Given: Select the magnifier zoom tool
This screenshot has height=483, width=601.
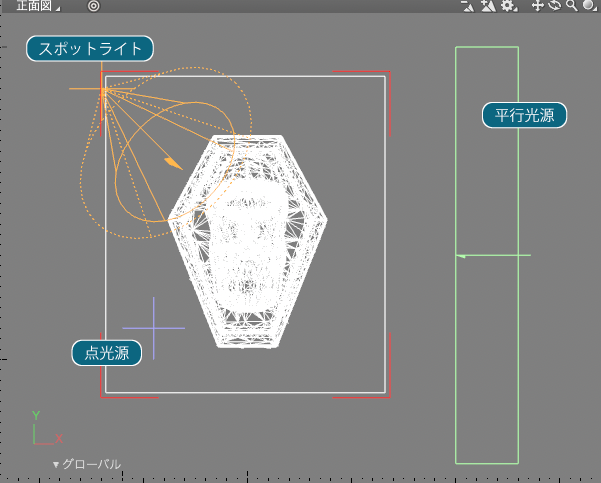Looking at the screenshot, I should [x=571, y=6].
